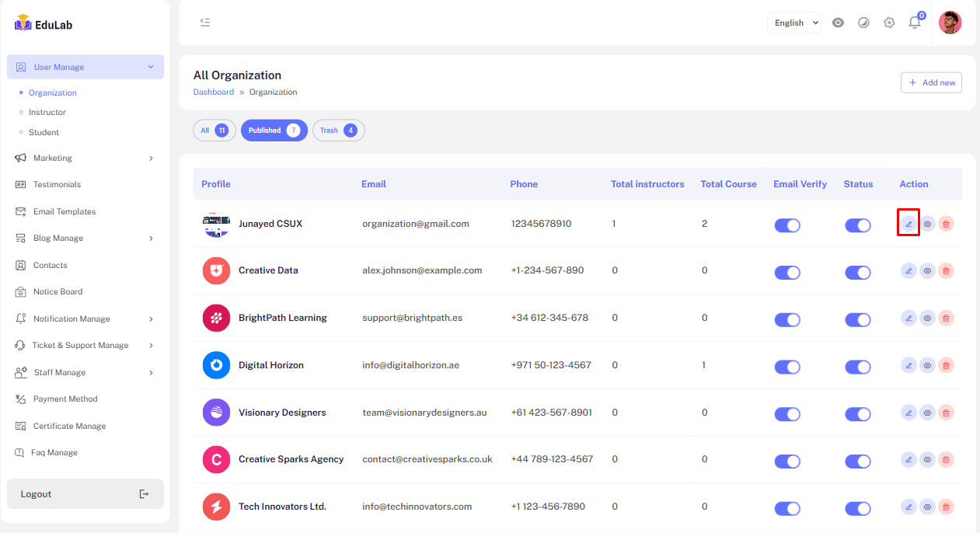Click the settings gear icon in header

pyautogui.click(x=889, y=23)
